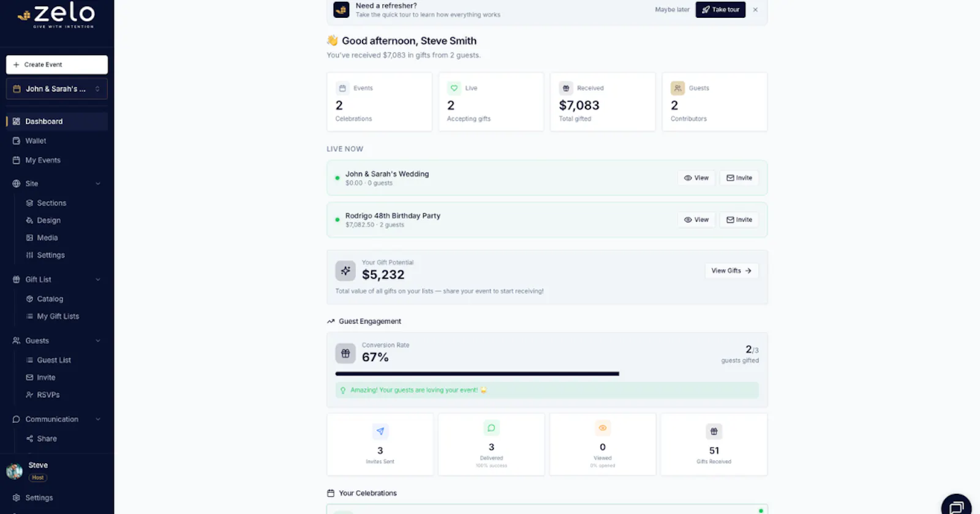Image resolution: width=980 pixels, height=514 pixels.
Task: Open the Dashboard page
Action: (57, 121)
